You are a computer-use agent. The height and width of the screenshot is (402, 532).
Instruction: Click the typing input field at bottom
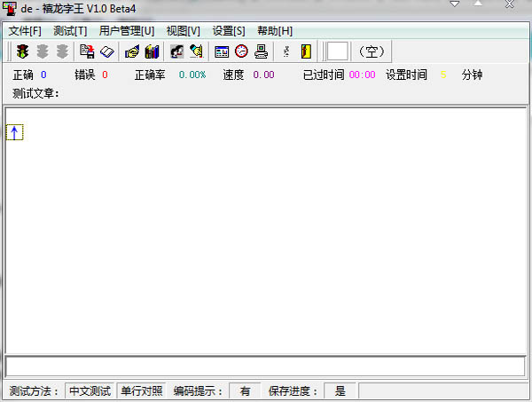tap(265, 367)
